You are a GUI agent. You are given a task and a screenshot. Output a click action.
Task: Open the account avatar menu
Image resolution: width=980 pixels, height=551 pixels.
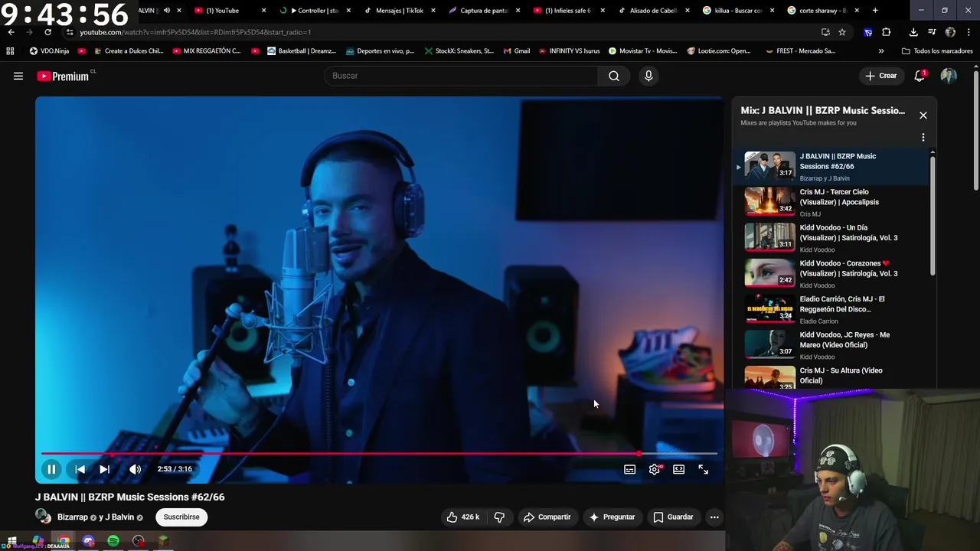(x=949, y=76)
